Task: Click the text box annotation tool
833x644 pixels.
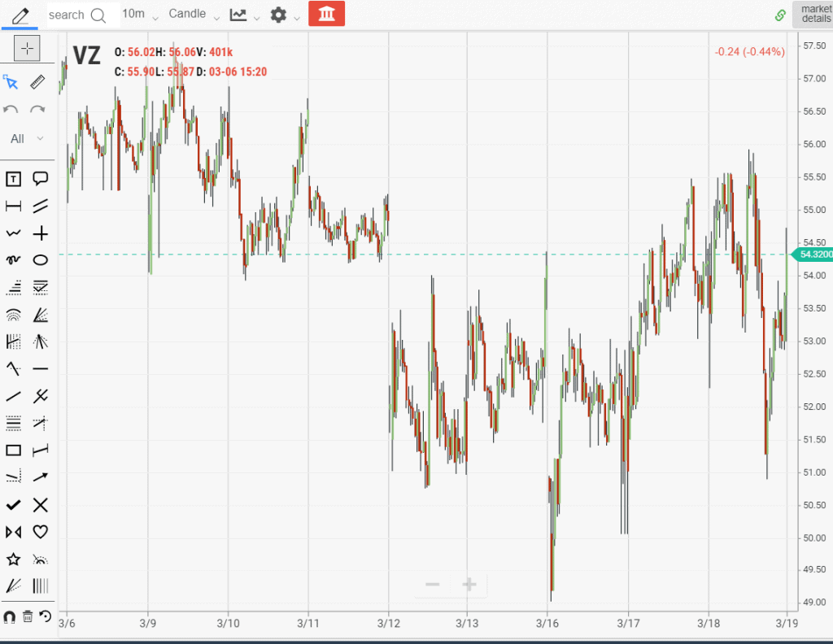Action: coord(13,179)
